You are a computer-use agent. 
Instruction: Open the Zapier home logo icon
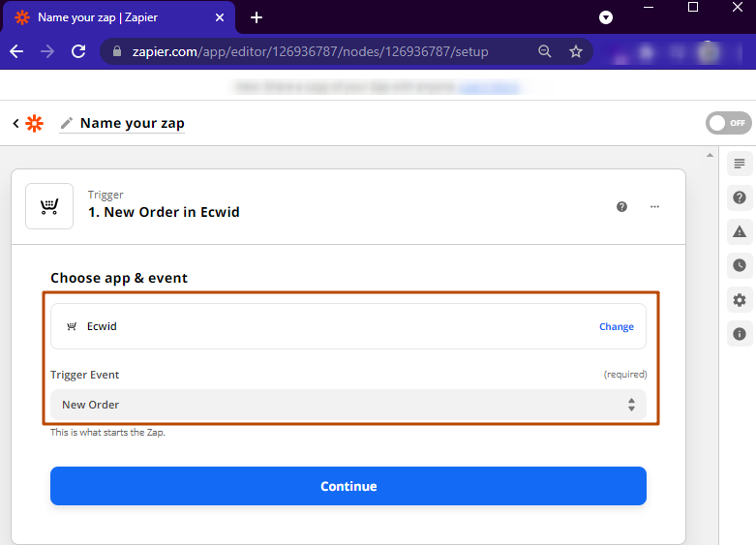34,124
